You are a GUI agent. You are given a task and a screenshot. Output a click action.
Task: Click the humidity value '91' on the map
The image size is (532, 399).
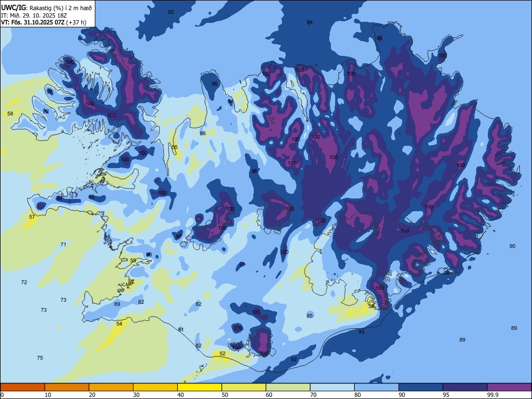point(242,264)
